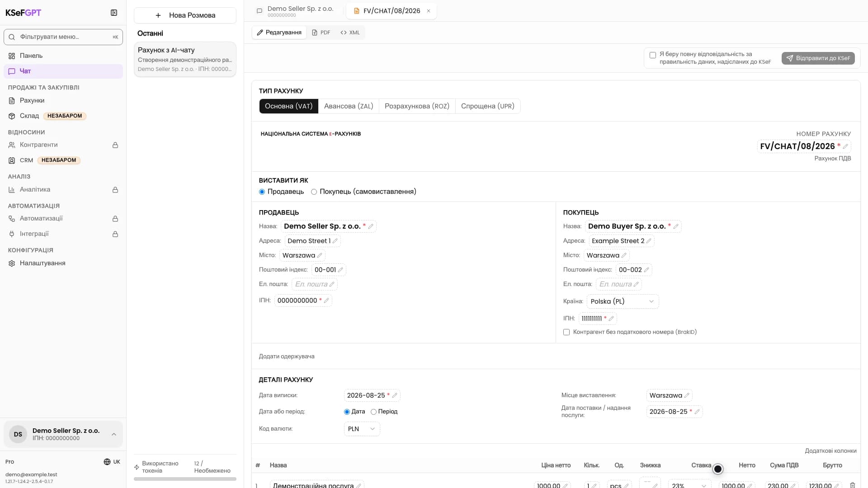The width and height of the screenshot is (868, 488).
Task: Open Аналітика in sidebar
Action: [x=63, y=190]
